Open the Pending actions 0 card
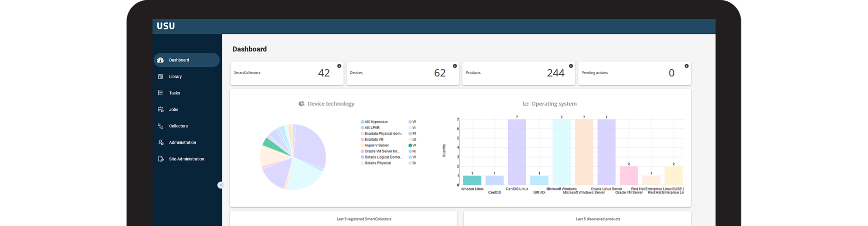 click(634, 73)
